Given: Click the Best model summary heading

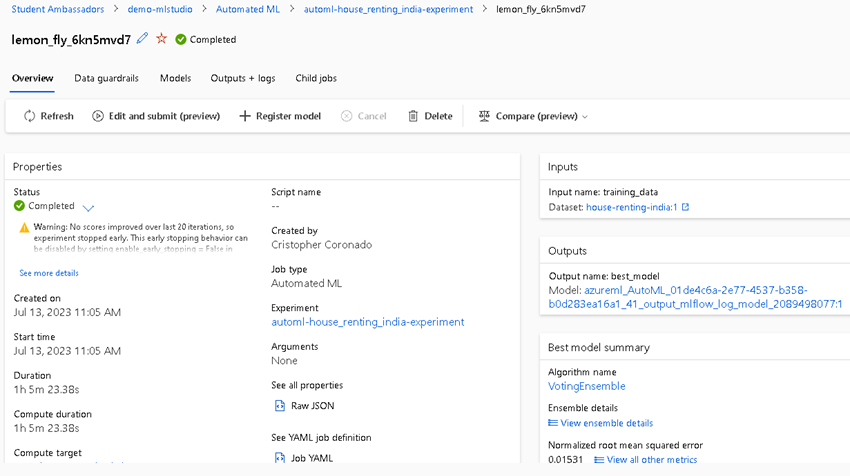Looking at the screenshot, I should [x=598, y=348].
